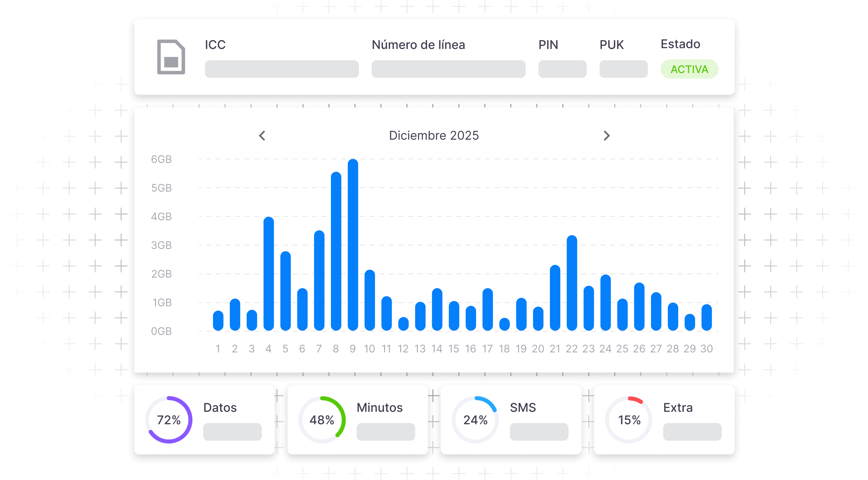This screenshot has width=868, height=480.
Task: Click the Diciembre 2025 month label
Action: (x=434, y=136)
